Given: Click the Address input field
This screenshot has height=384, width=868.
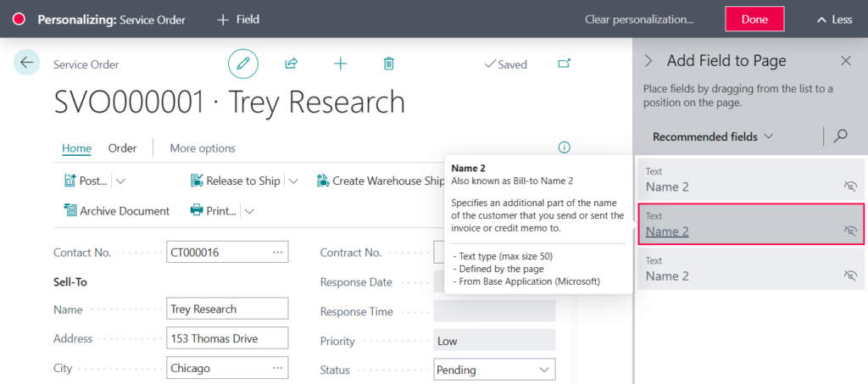Looking at the screenshot, I should tap(228, 338).
